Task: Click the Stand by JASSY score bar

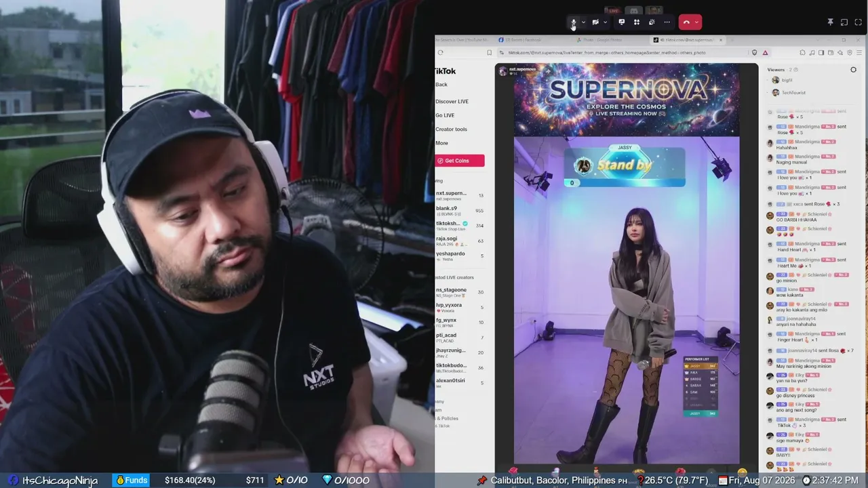Action: (x=625, y=166)
